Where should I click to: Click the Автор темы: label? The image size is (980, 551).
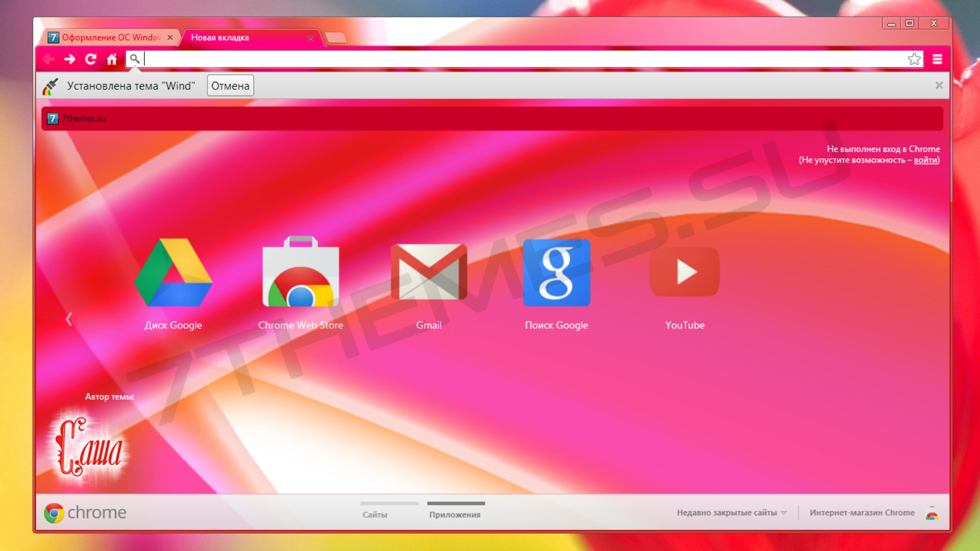[x=110, y=396]
